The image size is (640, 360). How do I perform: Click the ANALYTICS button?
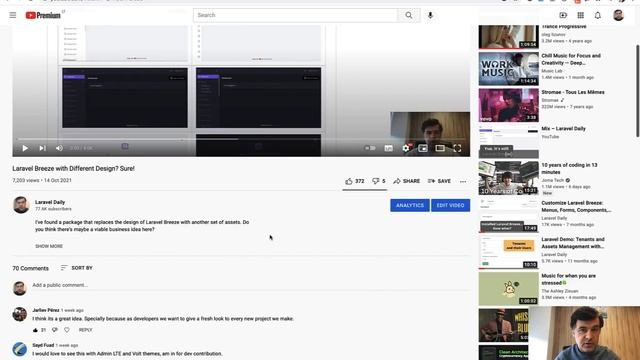[x=410, y=205]
